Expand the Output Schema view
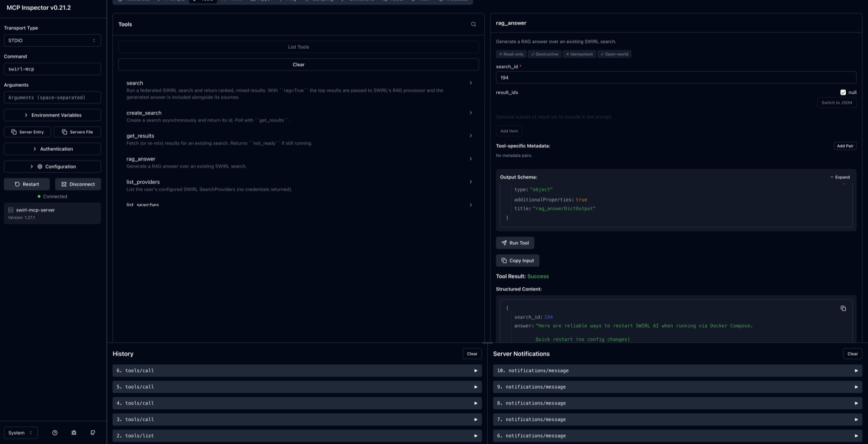 coord(840,177)
